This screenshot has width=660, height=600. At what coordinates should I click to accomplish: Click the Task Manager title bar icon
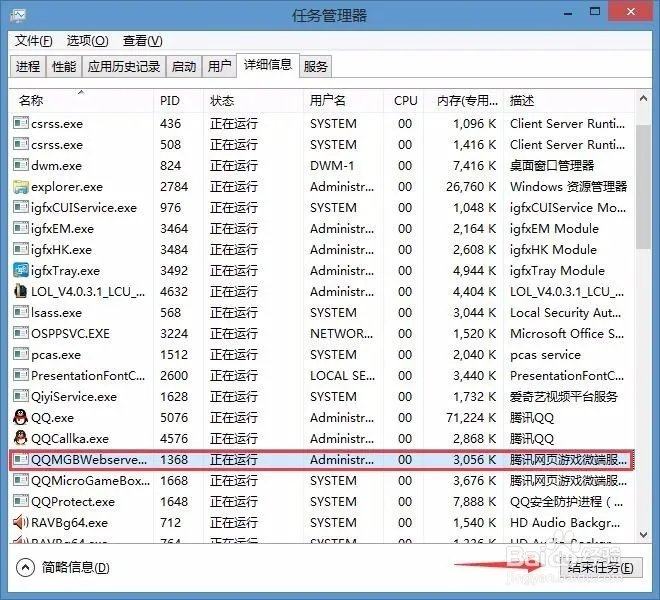click(x=18, y=16)
